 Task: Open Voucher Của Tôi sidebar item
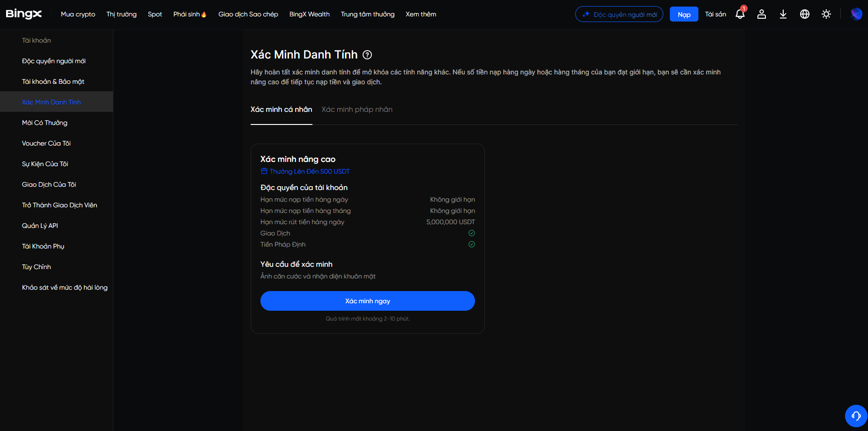(x=46, y=143)
